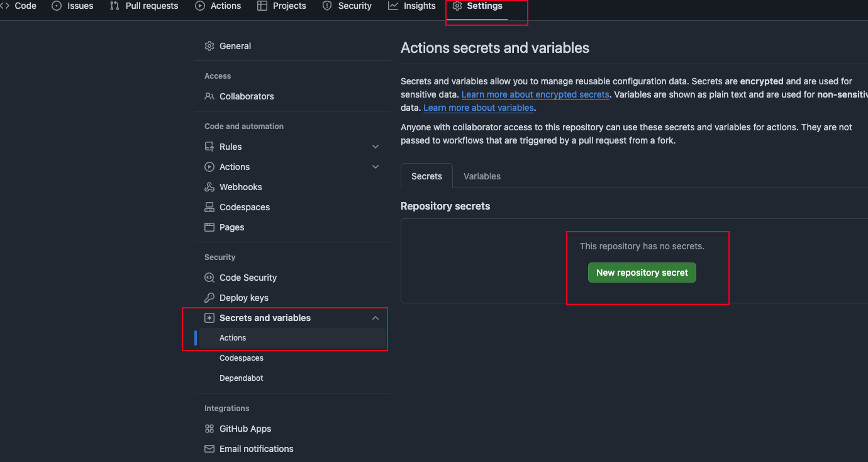Expand the sidebar Actions section chevron
The width and height of the screenshot is (868, 462).
[376, 167]
